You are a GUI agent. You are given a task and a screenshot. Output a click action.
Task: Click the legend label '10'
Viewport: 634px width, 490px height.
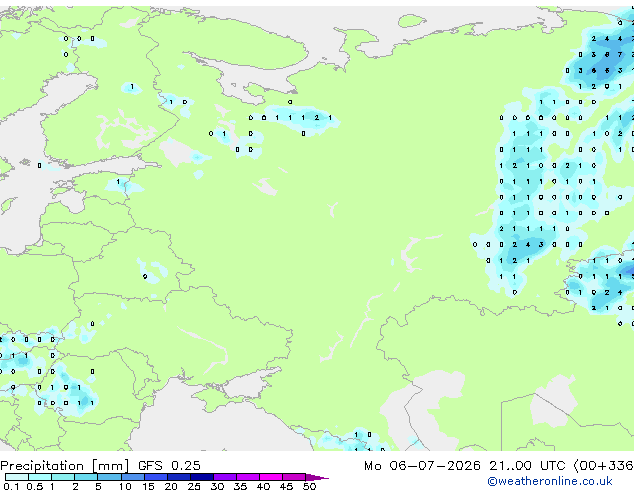coord(125,486)
